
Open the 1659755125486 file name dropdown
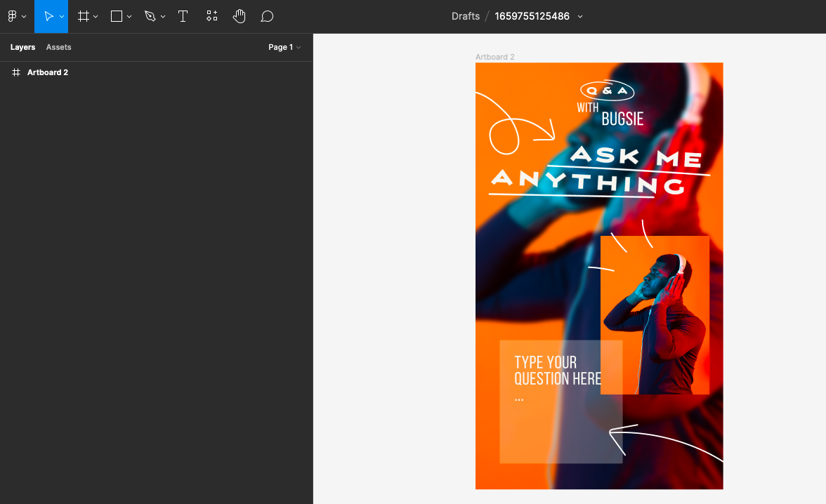click(580, 16)
